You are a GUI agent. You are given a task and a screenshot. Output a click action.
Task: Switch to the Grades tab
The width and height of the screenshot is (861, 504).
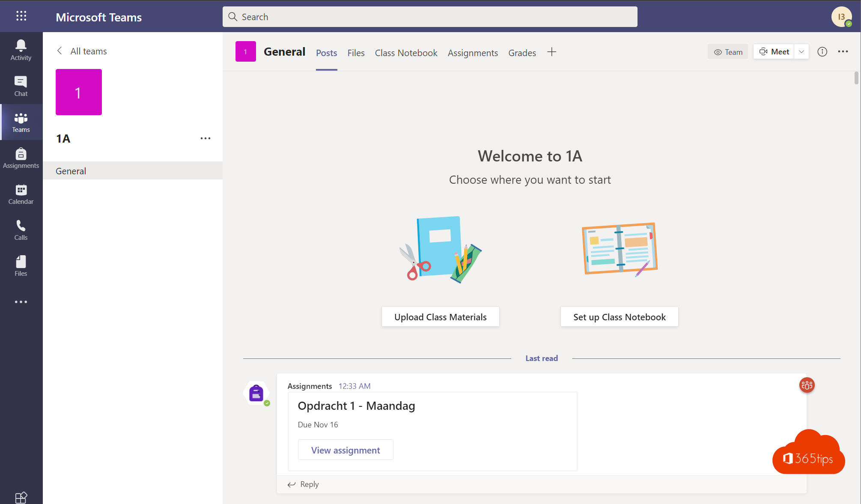(521, 52)
